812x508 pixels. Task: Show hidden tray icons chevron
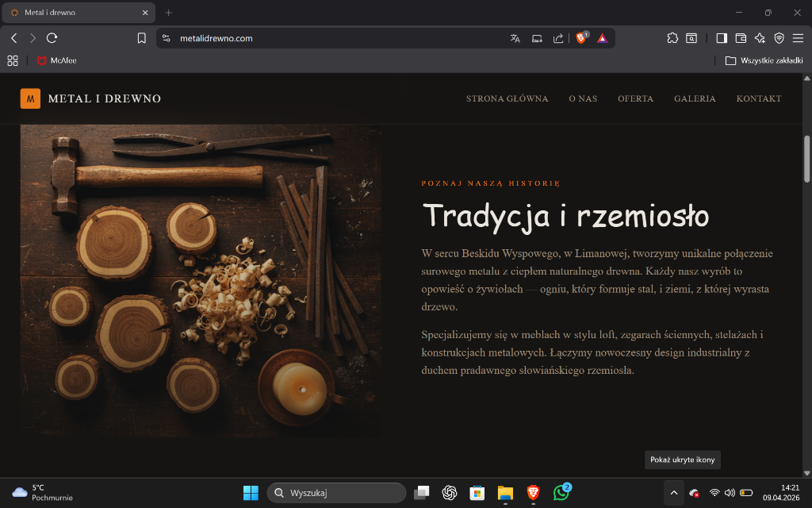(674, 492)
